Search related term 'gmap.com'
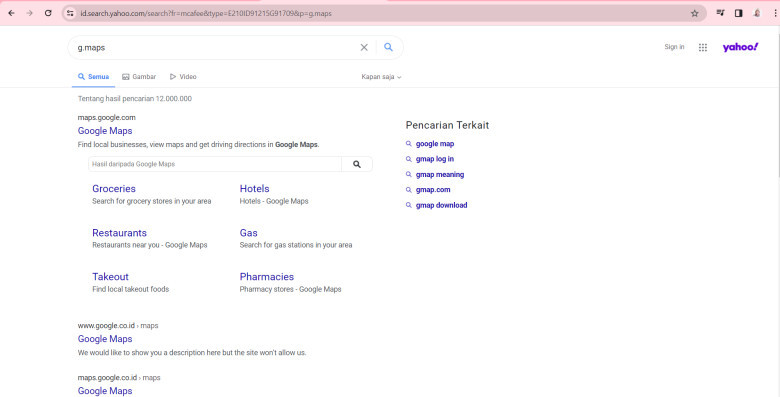The width and height of the screenshot is (780, 397). 433,190
